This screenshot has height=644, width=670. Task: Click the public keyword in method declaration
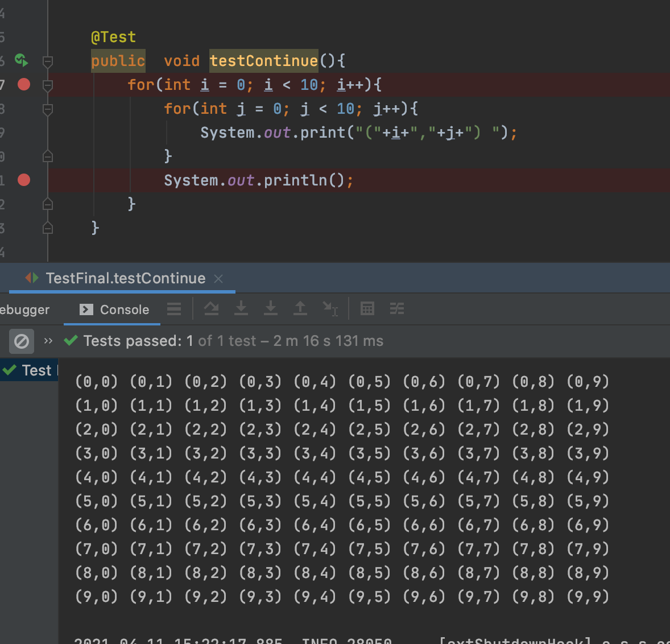118,61
